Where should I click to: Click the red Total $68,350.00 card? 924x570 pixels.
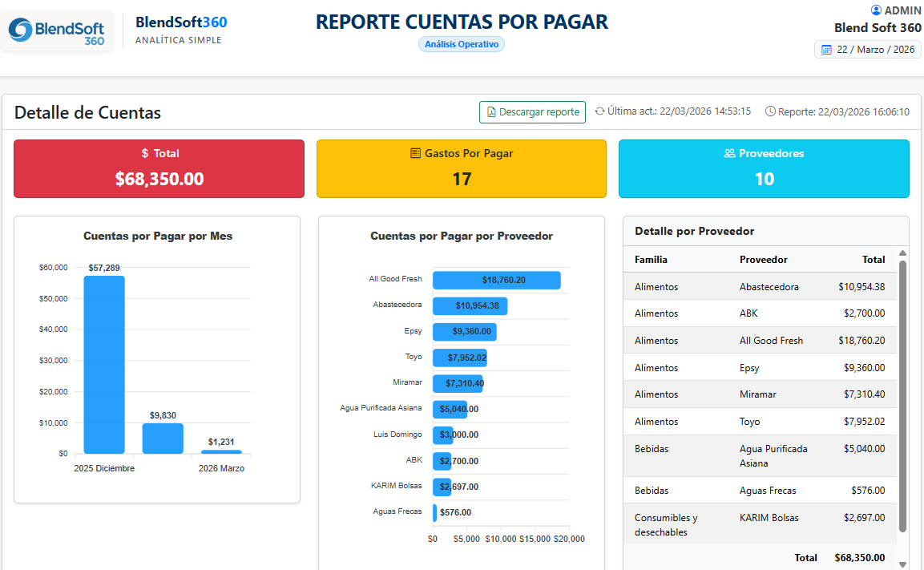coord(159,168)
